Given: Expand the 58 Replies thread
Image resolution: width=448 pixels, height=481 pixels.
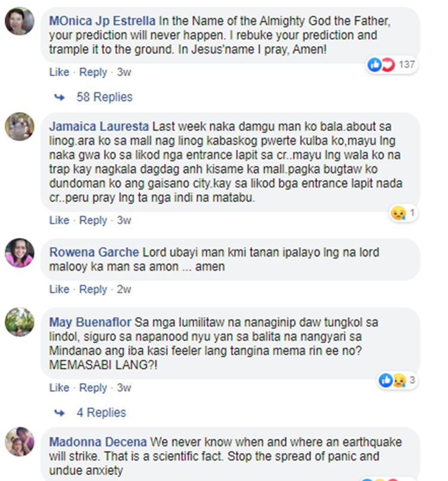Looking at the screenshot, I should pos(105,97).
